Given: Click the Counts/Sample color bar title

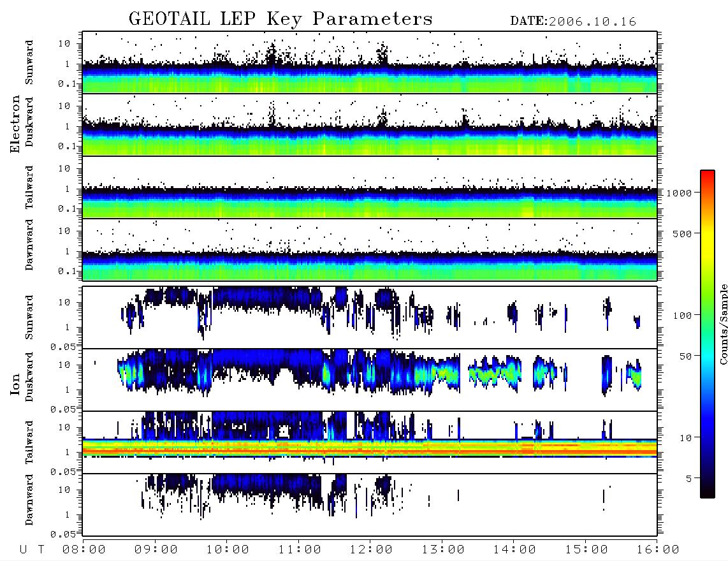Looking at the screenshot, I should pyautogui.click(x=723, y=324).
